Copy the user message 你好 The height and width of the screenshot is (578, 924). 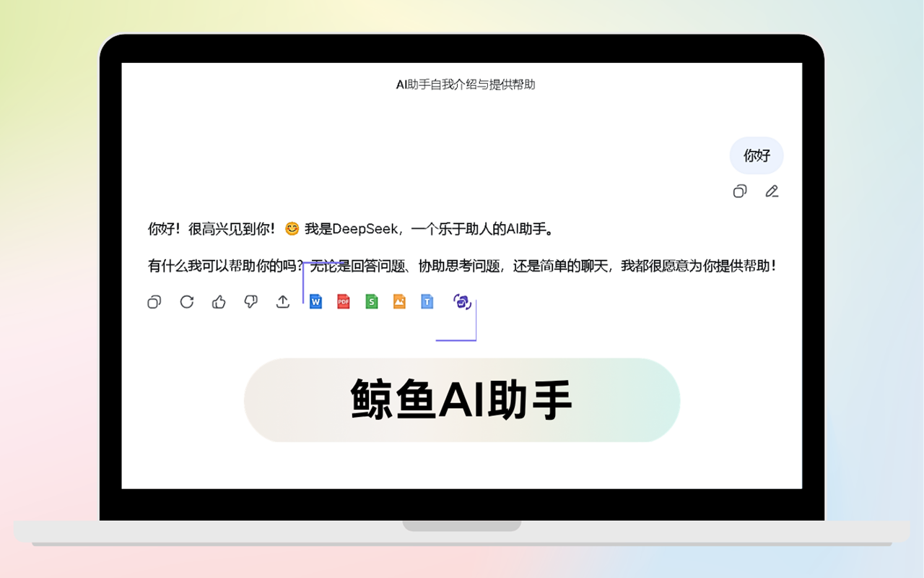(x=740, y=191)
